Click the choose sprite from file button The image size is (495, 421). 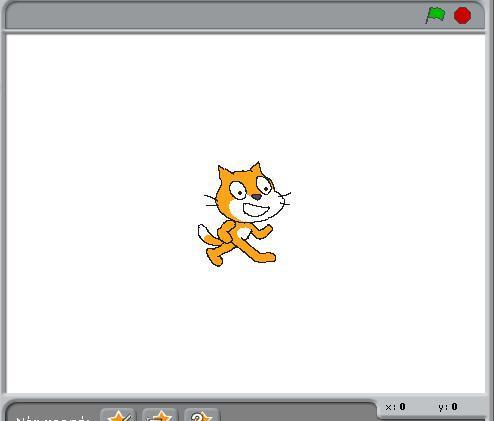tap(160, 415)
